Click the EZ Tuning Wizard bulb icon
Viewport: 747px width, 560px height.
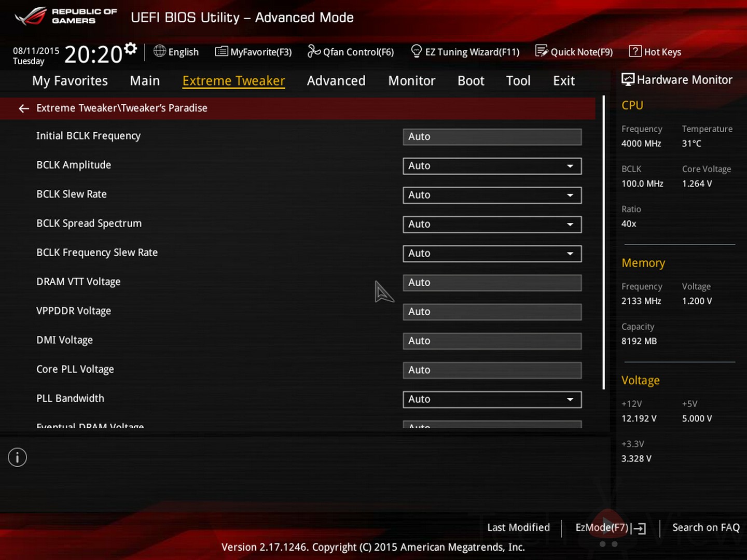coord(416,51)
